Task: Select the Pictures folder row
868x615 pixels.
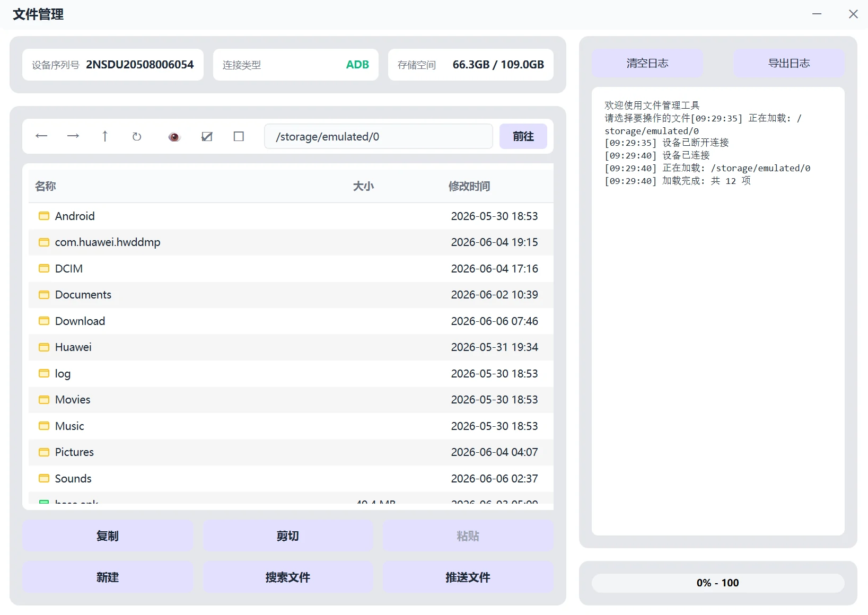Action: coord(291,452)
